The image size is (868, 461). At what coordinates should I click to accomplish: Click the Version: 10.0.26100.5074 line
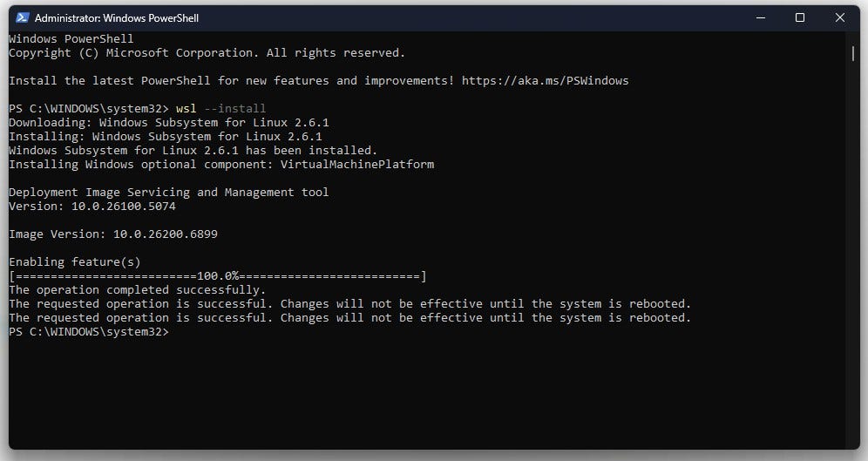tap(92, 207)
